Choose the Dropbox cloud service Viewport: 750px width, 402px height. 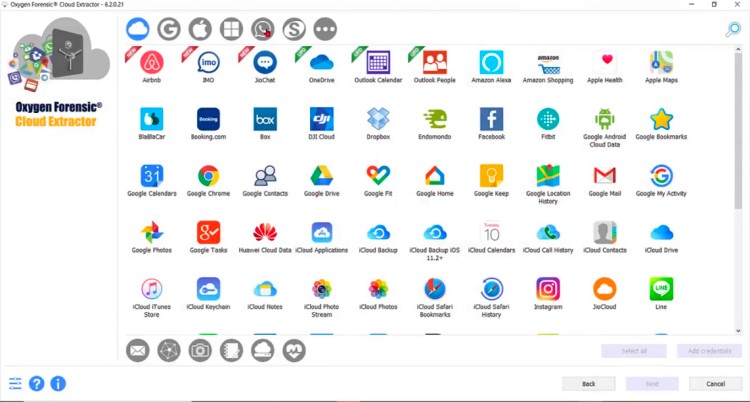[x=378, y=119]
